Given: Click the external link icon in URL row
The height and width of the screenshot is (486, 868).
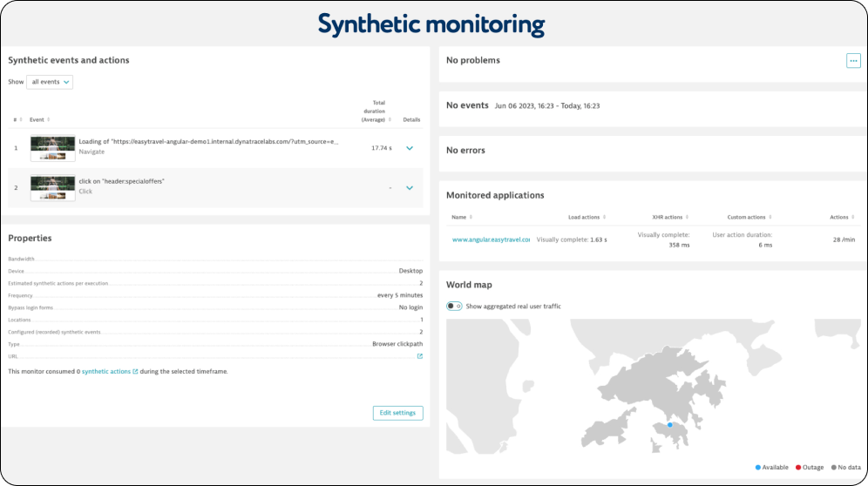Looking at the screenshot, I should coord(419,356).
